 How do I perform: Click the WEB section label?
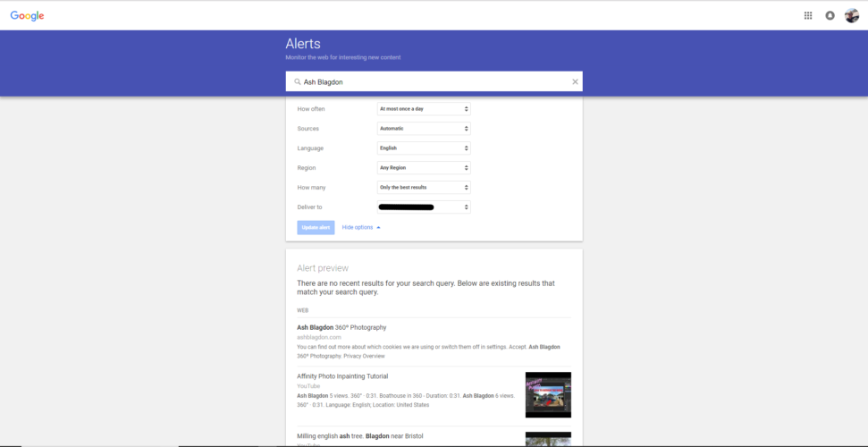click(303, 311)
